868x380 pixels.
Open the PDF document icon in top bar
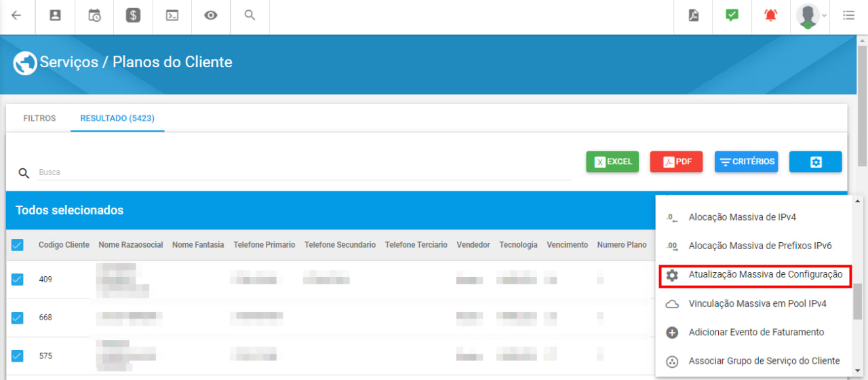[x=693, y=15]
